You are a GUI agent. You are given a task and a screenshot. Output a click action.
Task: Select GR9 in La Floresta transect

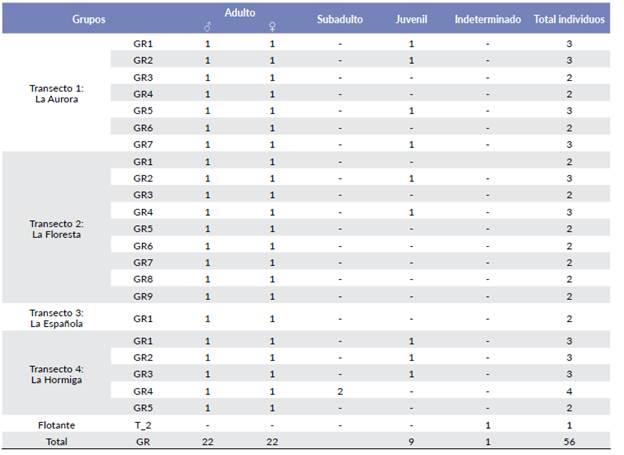coord(143,296)
